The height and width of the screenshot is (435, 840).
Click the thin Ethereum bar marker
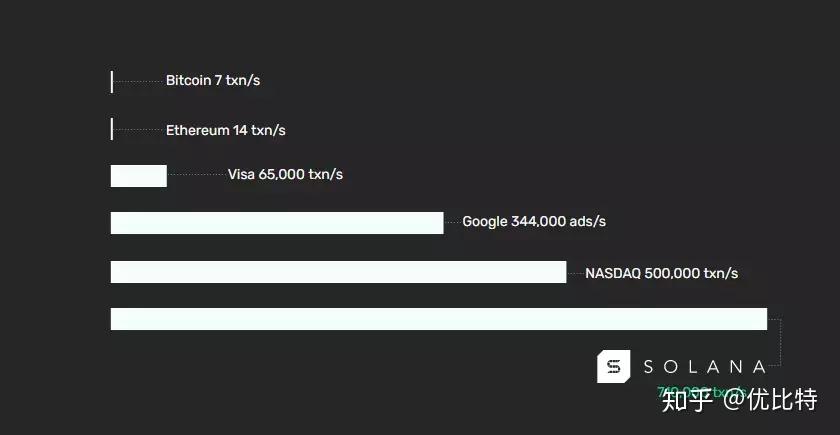[x=112, y=129]
